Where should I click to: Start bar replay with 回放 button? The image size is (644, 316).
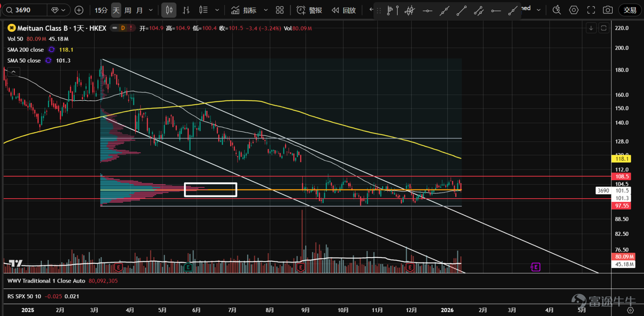(344, 10)
